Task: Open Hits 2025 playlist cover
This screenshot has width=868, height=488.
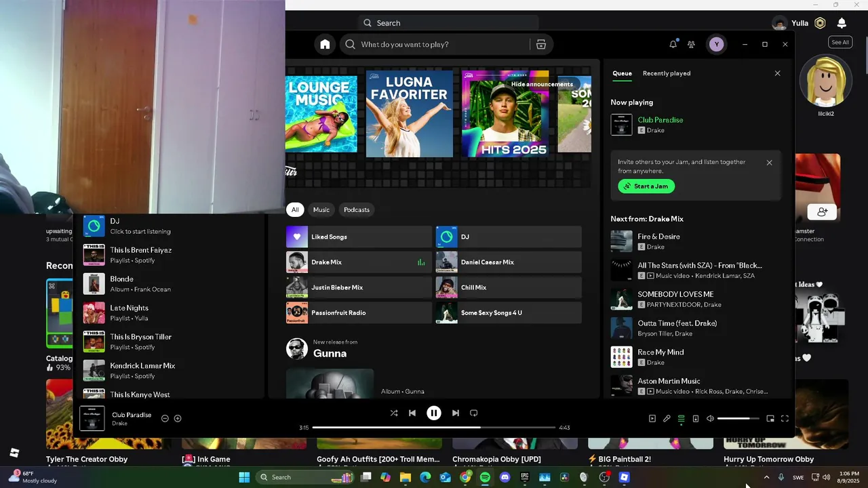Action: (505, 114)
